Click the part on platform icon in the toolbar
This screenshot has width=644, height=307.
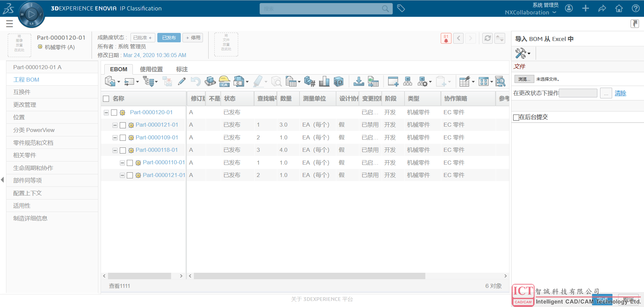coord(210,81)
